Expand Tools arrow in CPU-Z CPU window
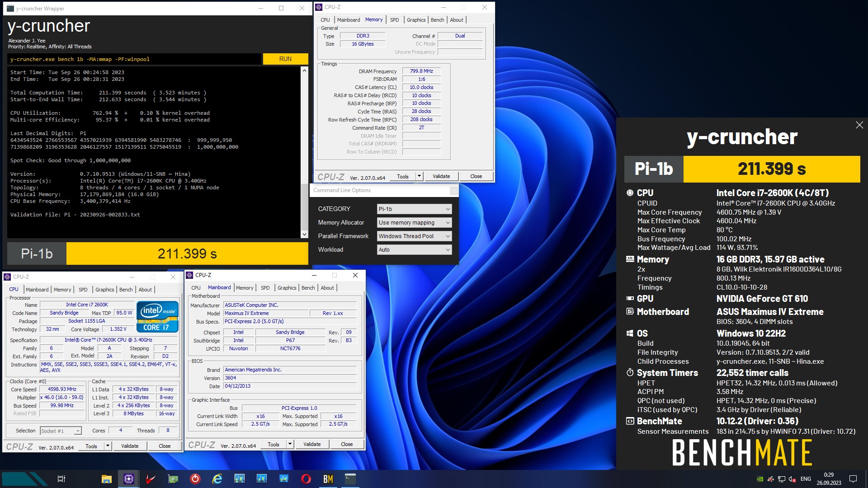868x488 pixels. [108, 446]
